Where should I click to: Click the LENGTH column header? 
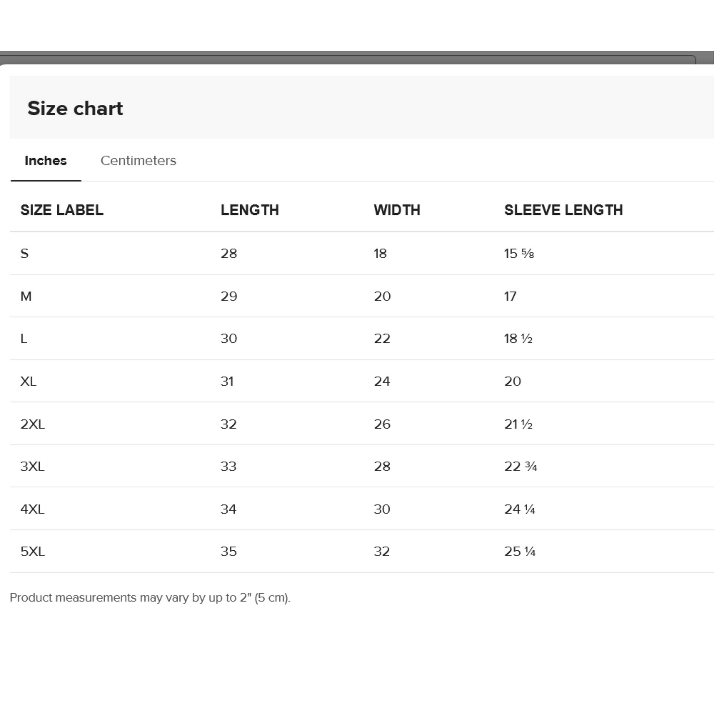pyautogui.click(x=250, y=210)
